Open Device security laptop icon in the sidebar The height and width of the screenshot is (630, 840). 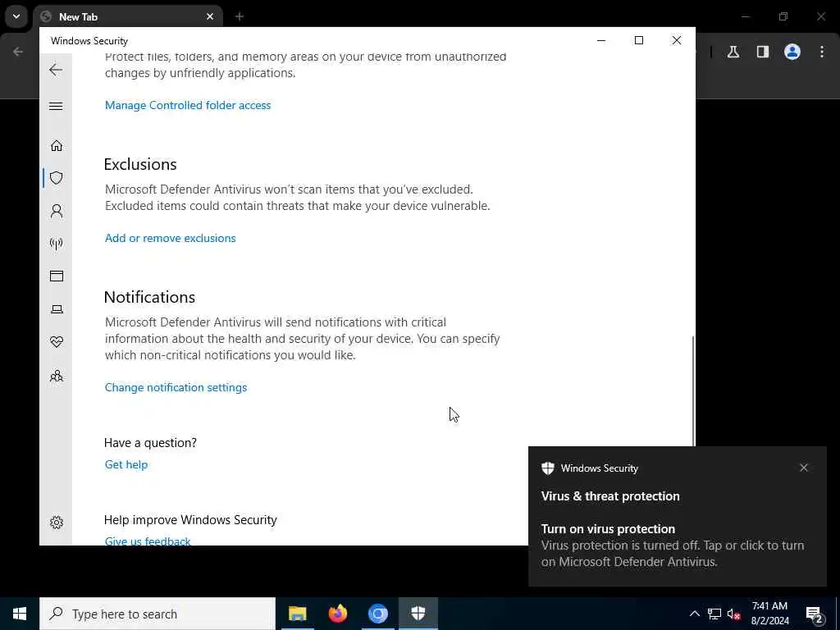coord(57,309)
